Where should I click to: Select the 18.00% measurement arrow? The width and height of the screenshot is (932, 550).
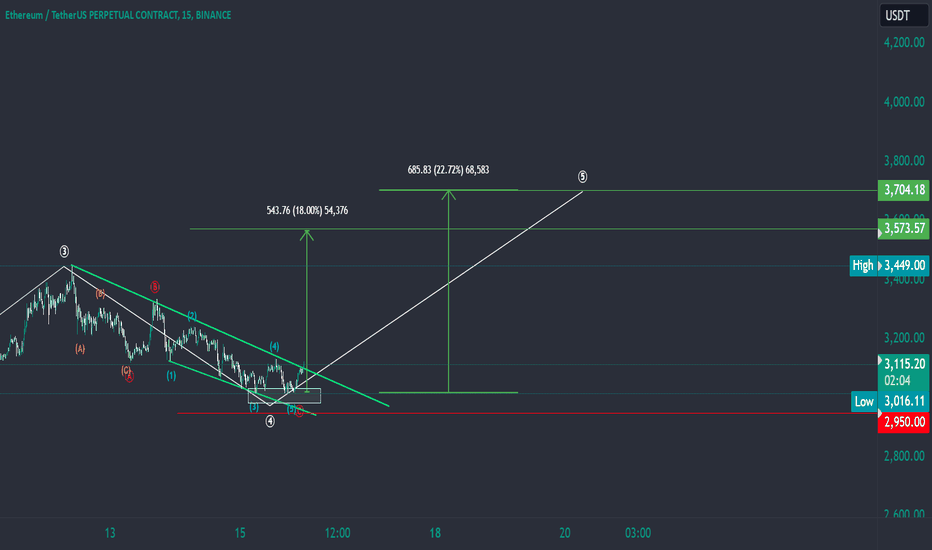click(x=307, y=310)
